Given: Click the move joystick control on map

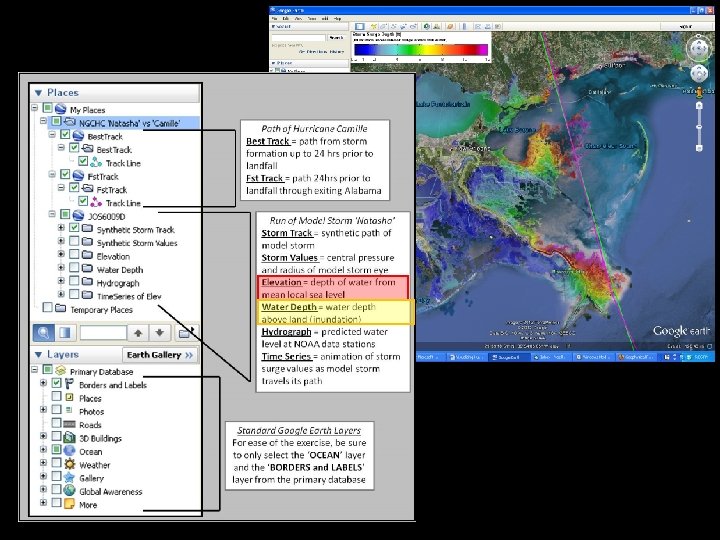Looking at the screenshot, I should [699, 73].
